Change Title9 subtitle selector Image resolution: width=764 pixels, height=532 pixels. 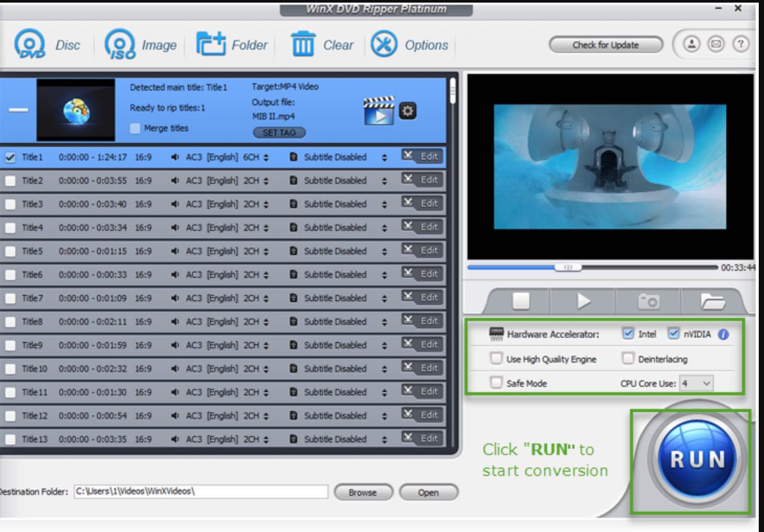pyautogui.click(x=384, y=345)
